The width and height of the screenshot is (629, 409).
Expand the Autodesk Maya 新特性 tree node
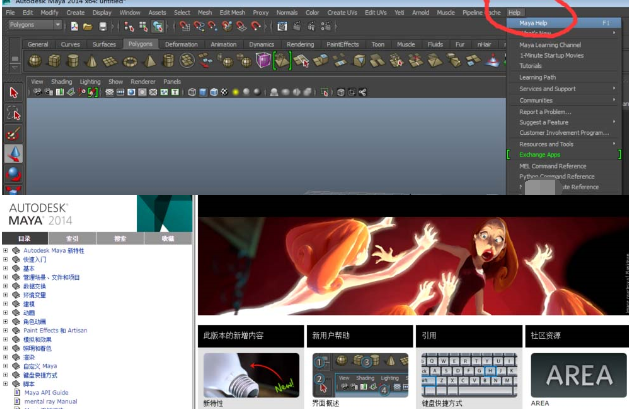[6, 249]
